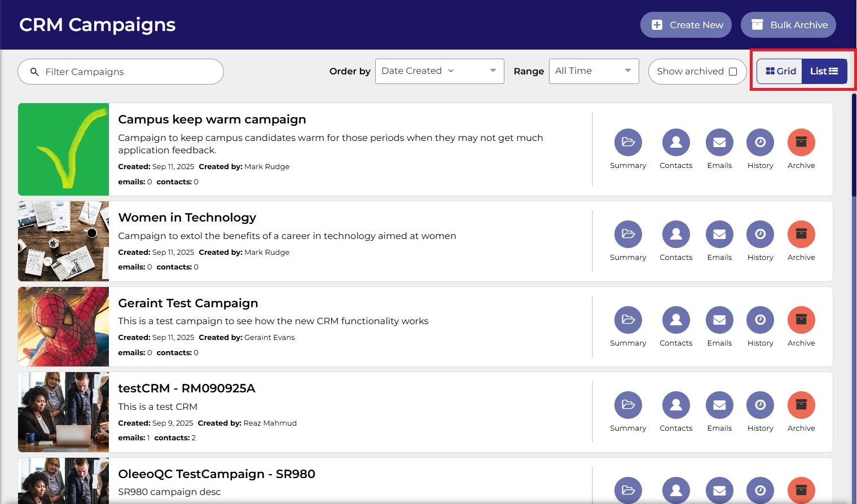Create a new campaign
This screenshot has width=857, height=504.
point(686,25)
